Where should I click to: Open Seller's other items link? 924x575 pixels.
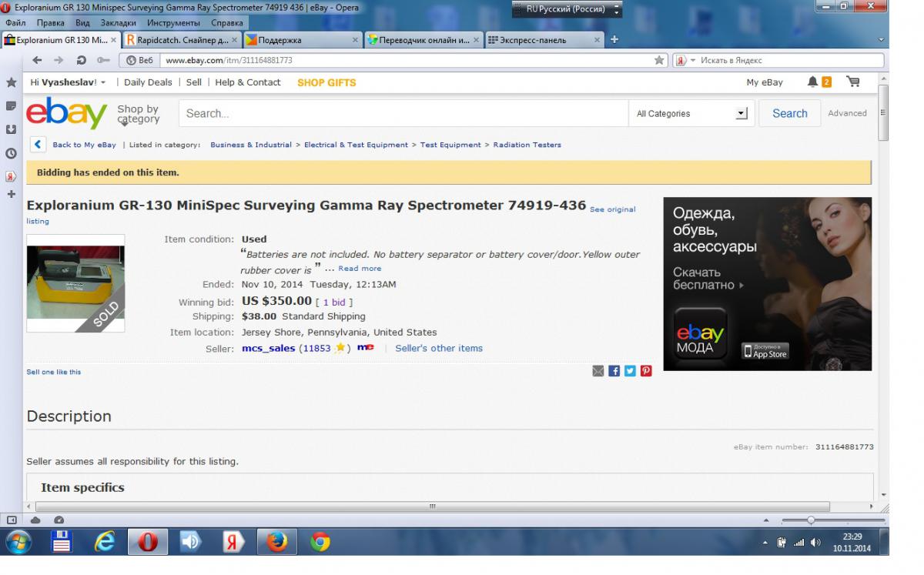[x=439, y=349]
